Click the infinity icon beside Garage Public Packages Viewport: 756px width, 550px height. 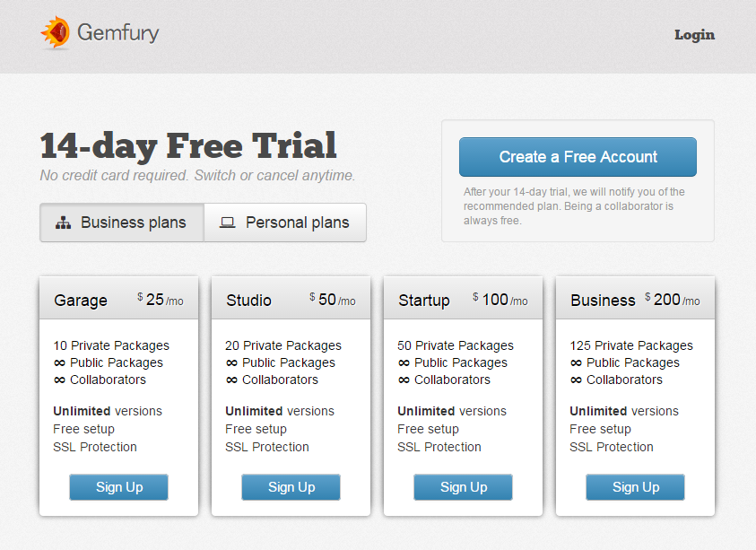pyautogui.click(x=59, y=362)
